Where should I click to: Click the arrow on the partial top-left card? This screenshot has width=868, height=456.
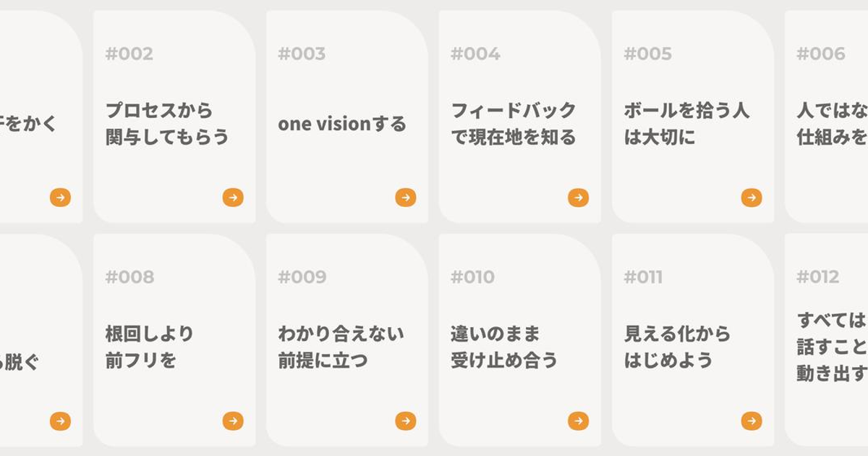point(60,198)
